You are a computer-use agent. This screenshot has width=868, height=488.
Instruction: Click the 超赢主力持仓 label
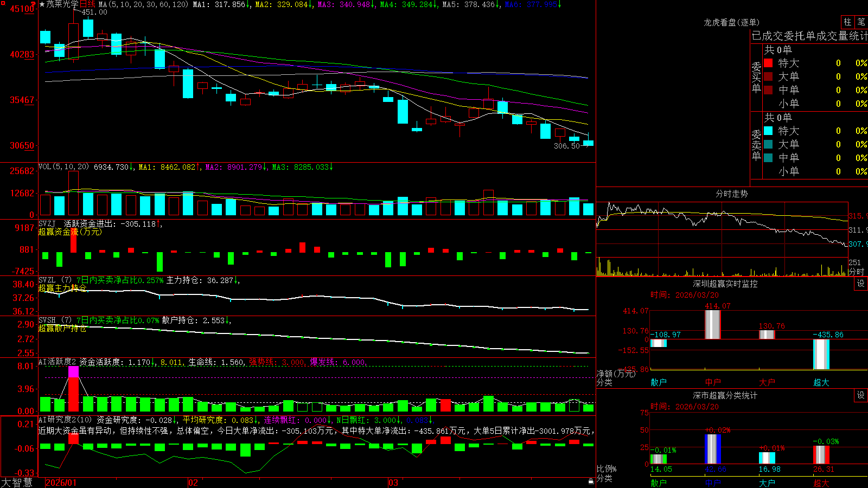pyautogui.click(x=62, y=288)
